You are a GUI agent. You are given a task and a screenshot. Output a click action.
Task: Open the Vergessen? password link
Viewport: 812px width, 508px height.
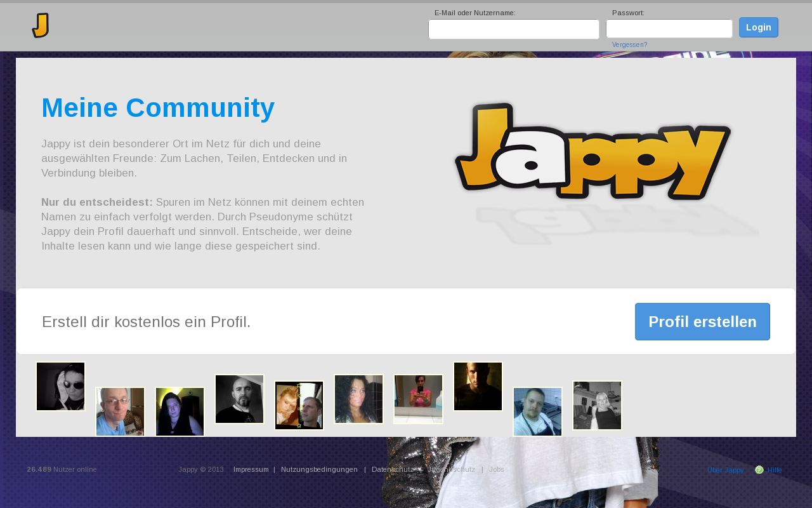coord(629,44)
